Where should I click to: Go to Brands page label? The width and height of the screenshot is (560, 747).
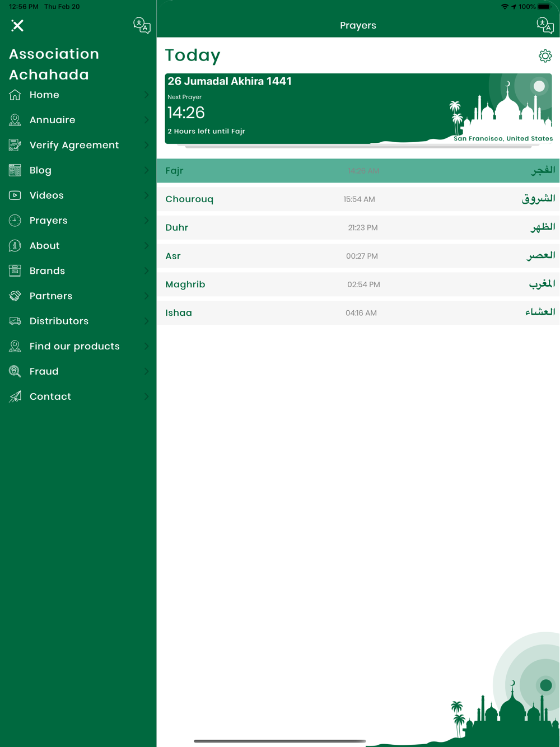47,271
